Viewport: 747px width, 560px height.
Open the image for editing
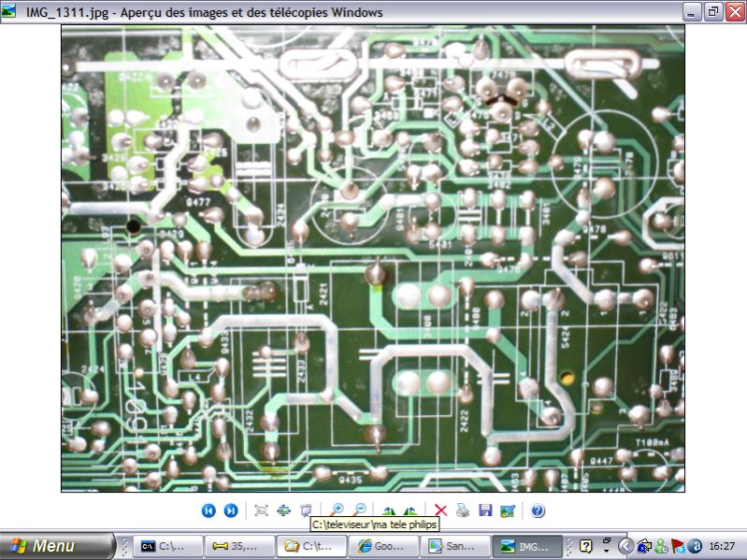pyautogui.click(x=508, y=510)
